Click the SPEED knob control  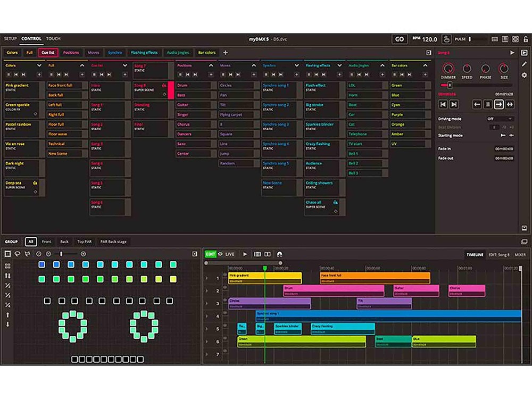[x=467, y=69]
